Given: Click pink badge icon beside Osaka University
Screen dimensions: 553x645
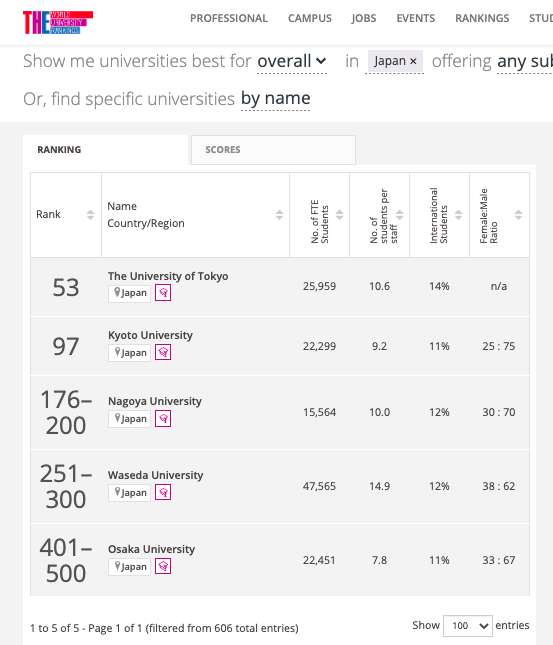Looking at the screenshot, I should point(163,566).
